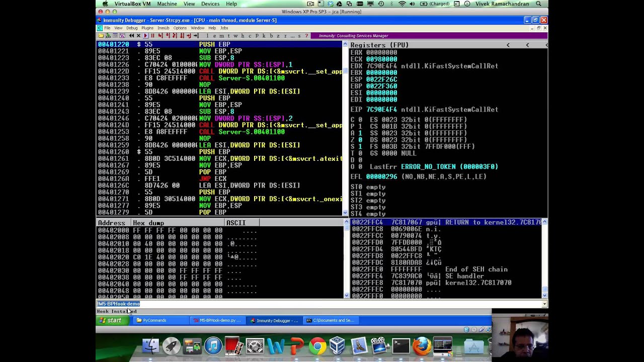
Task: Click the ASCII column header
Action: point(242,223)
